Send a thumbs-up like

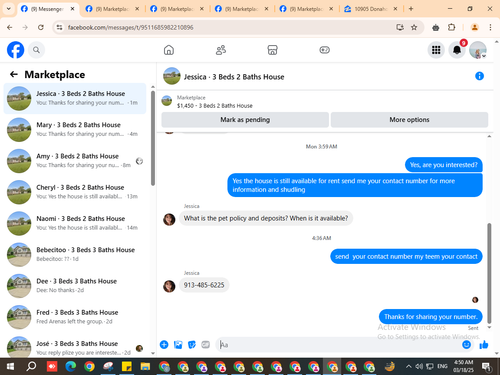coord(484,345)
